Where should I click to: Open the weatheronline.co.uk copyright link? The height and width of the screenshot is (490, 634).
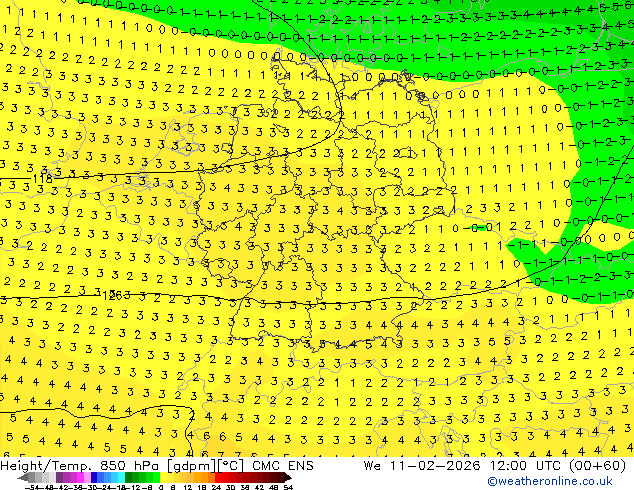pyautogui.click(x=550, y=481)
